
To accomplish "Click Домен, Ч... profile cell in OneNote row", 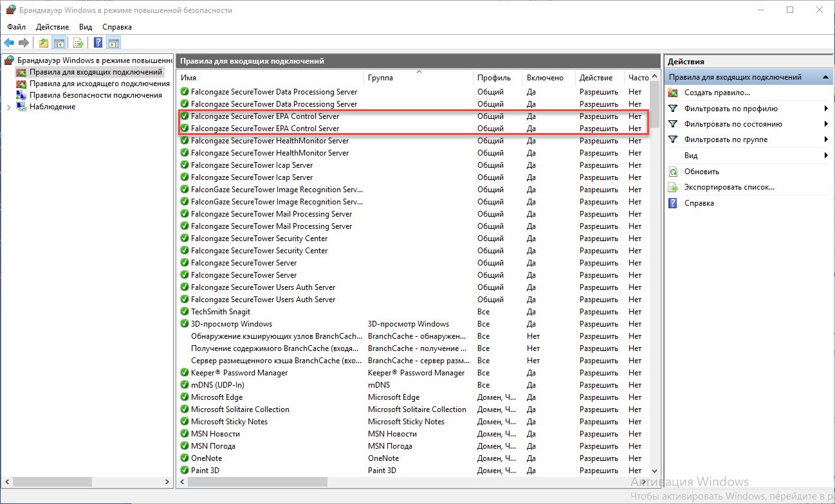I will (x=497, y=458).
